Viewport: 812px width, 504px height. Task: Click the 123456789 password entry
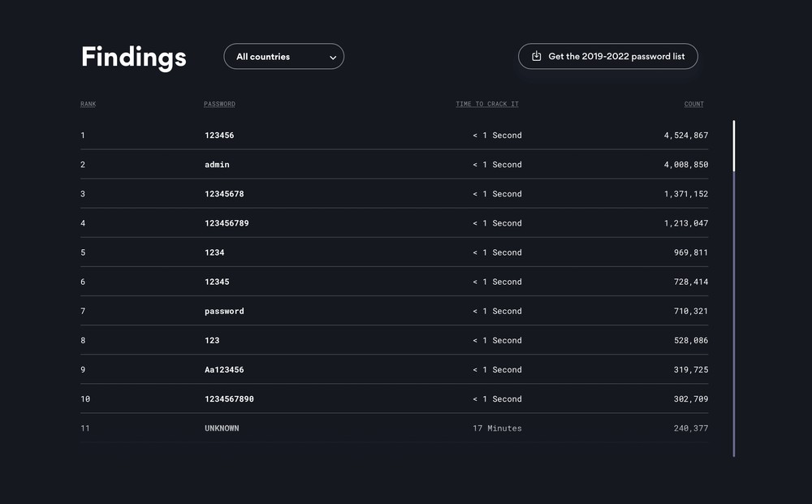[x=227, y=223]
